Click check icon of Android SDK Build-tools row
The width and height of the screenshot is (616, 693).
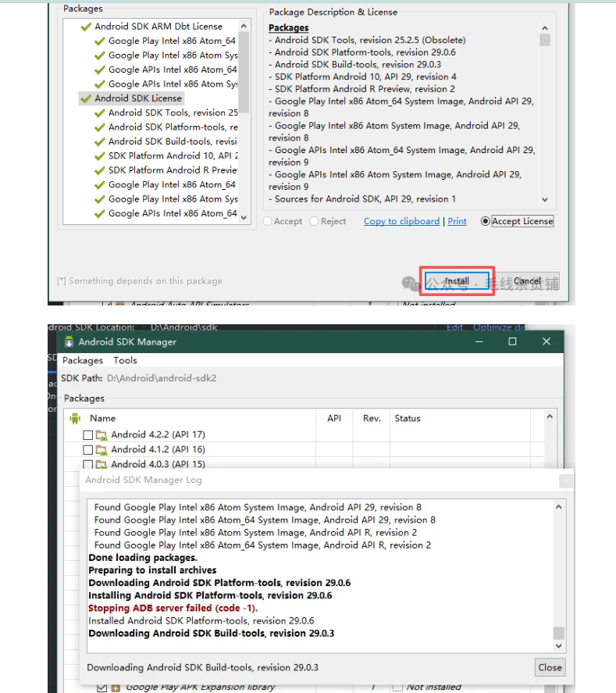click(100, 142)
